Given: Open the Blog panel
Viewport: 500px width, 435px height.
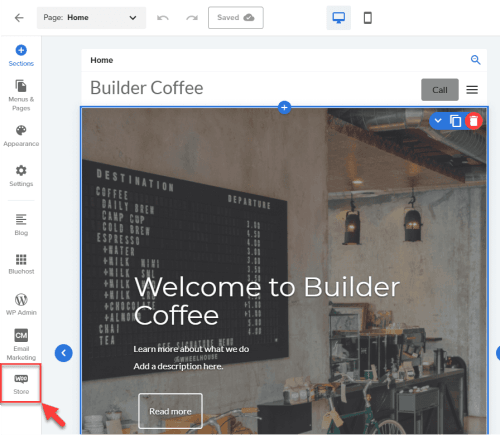Looking at the screenshot, I should (21, 225).
